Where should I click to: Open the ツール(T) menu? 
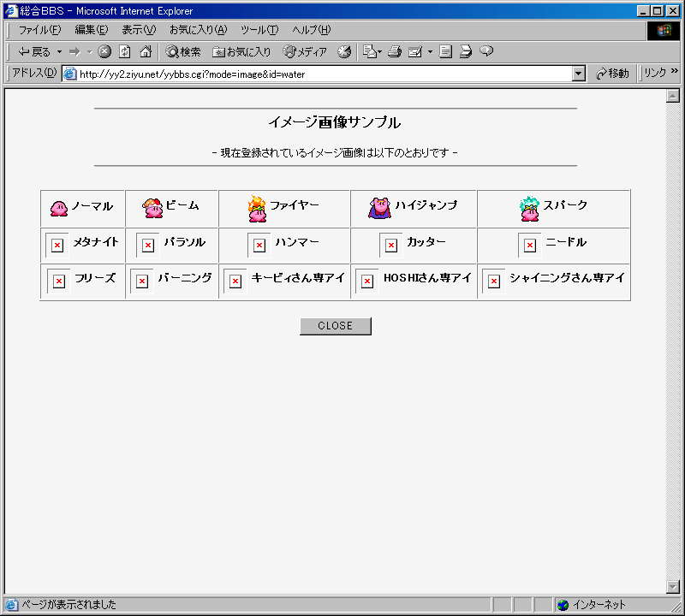tap(259, 30)
